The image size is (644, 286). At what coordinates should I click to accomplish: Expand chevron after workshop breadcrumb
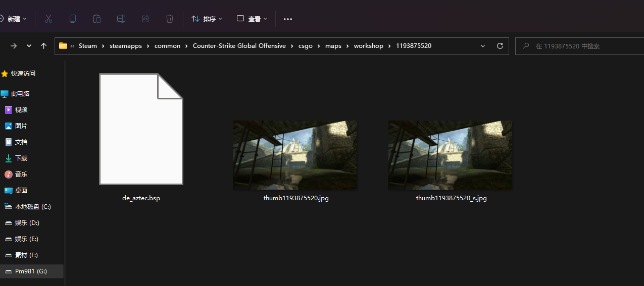click(x=389, y=46)
